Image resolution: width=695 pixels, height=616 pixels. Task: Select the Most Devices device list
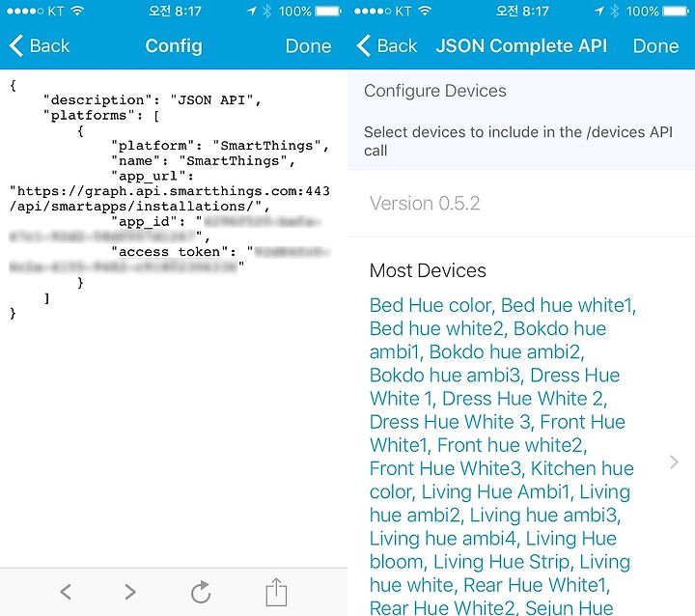click(x=502, y=456)
